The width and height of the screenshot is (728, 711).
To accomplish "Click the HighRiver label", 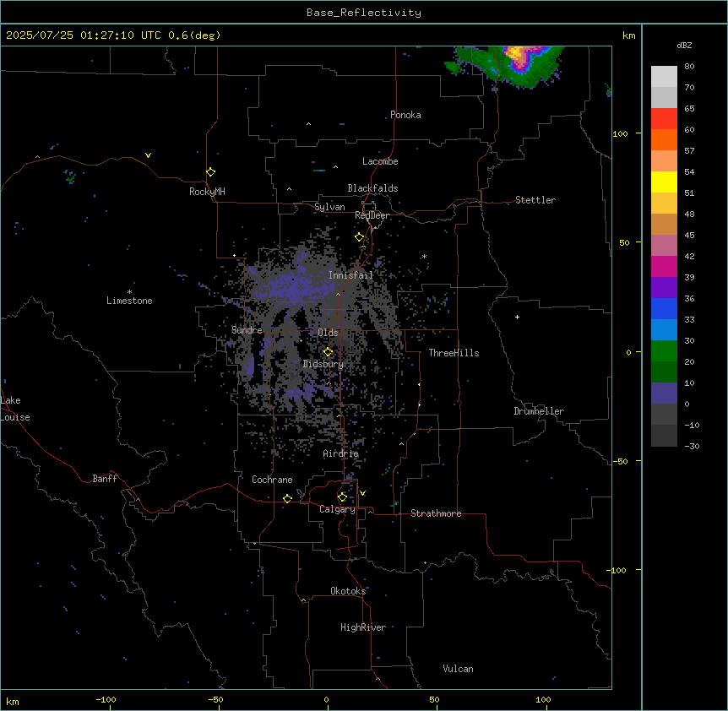I will [x=363, y=627].
